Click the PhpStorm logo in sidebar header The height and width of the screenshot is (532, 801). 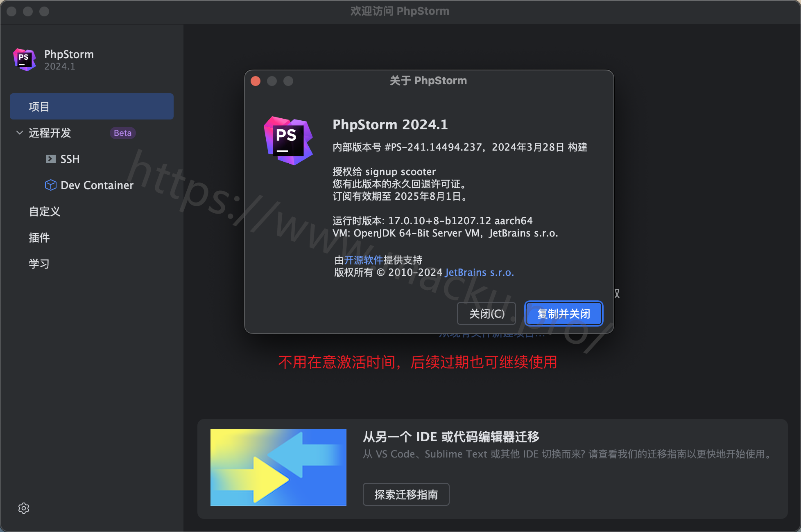point(25,59)
